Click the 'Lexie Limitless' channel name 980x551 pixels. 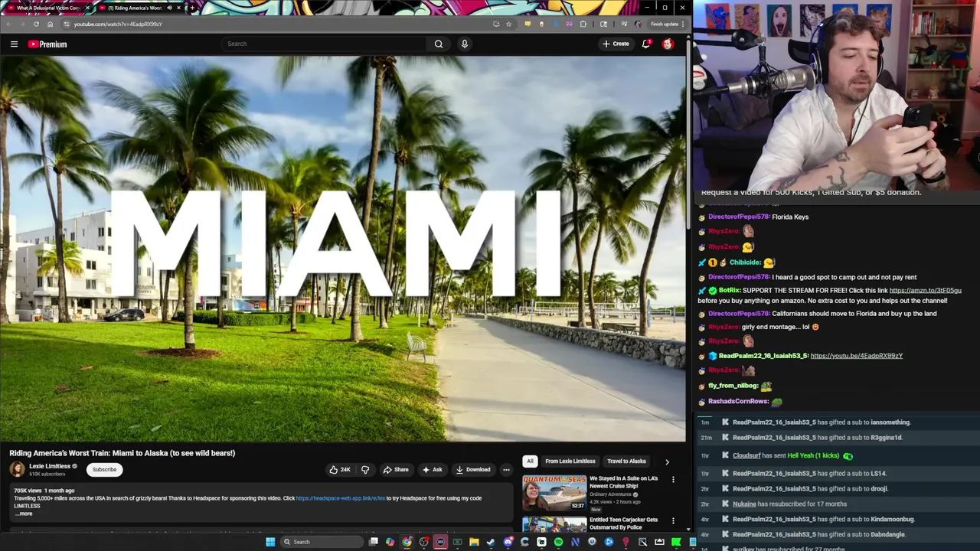[50, 466]
